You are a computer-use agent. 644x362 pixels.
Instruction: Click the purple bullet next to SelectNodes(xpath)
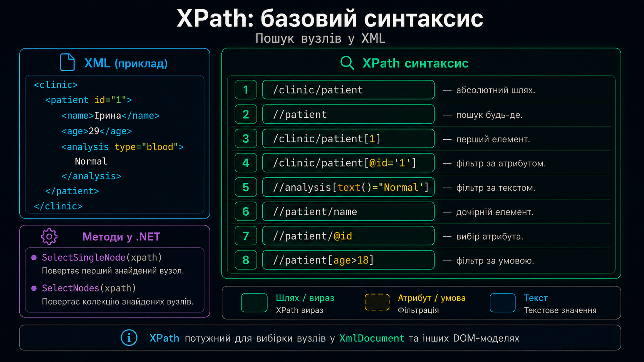coord(34,288)
